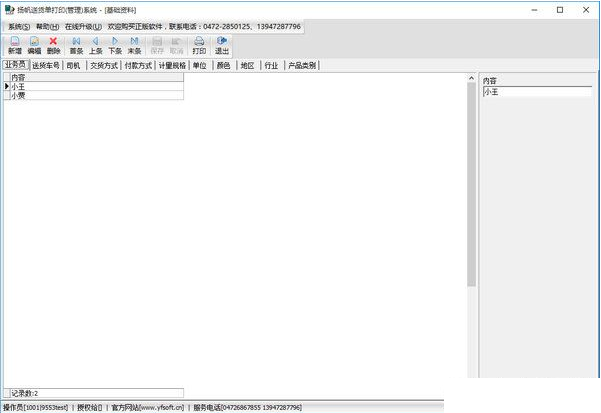This screenshot has width=601, height=413.
Task: Go to first record with 首条 icon
Action: tap(77, 45)
